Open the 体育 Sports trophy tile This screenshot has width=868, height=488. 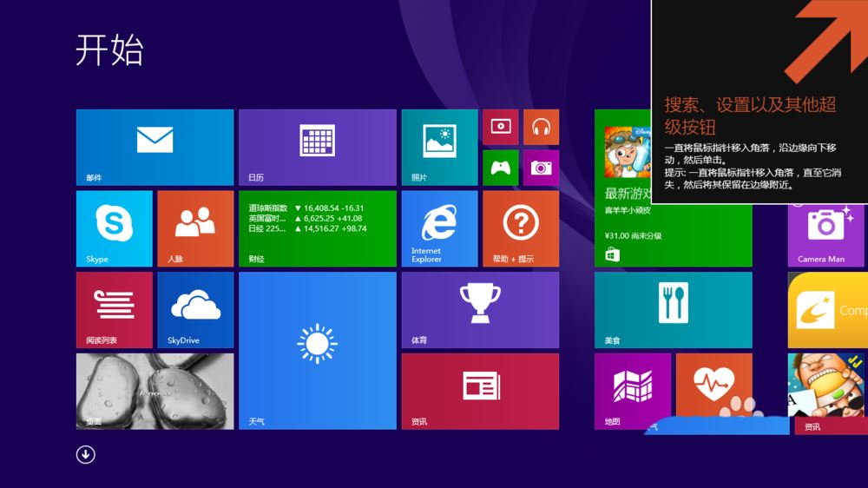pos(481,310)
